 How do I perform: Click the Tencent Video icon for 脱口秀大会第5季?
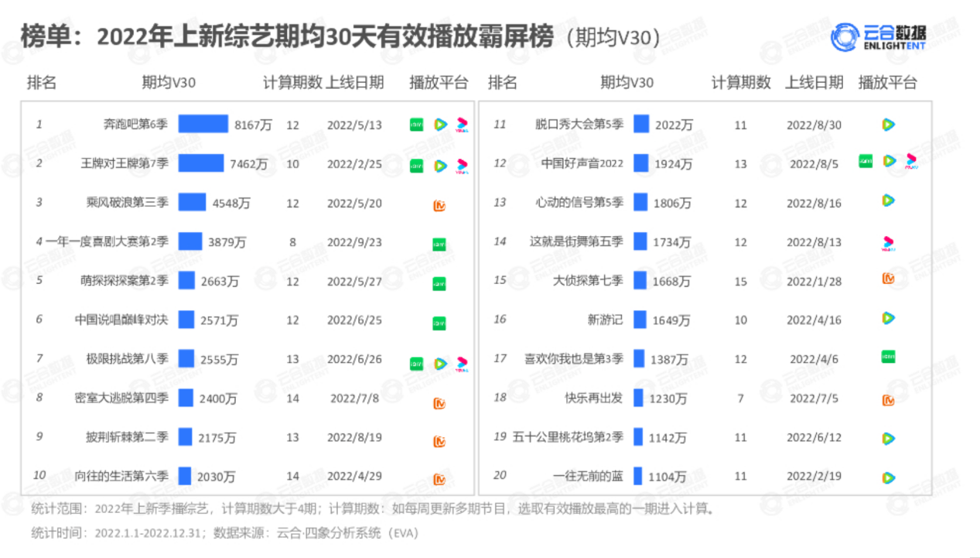889,125
